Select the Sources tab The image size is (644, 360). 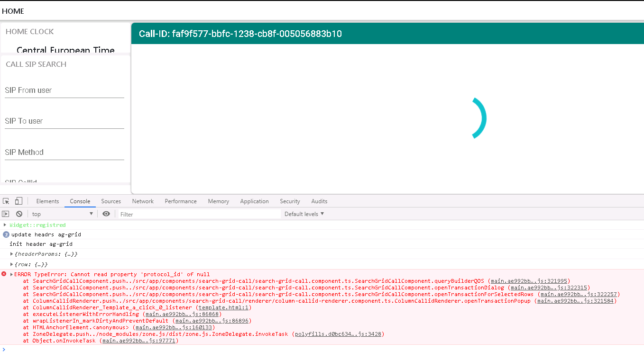pos(111,201)
